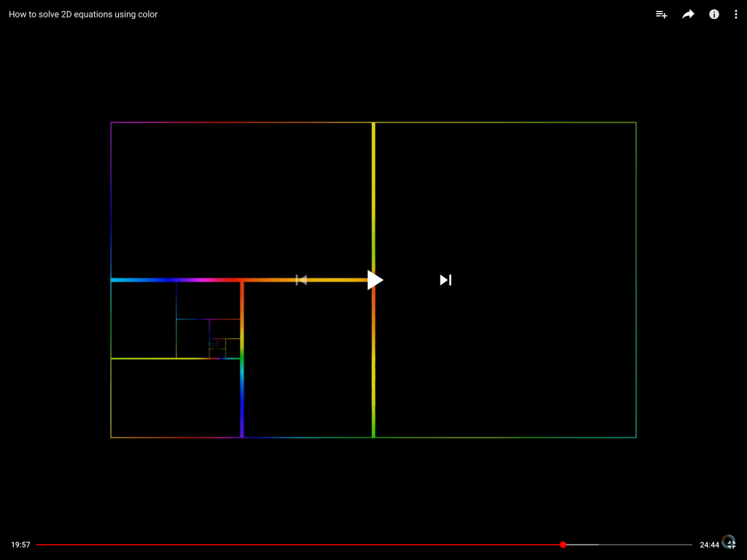Open the video info card icon
The image size is (747, 560).
pyautogui.click(x=714, y=15)
